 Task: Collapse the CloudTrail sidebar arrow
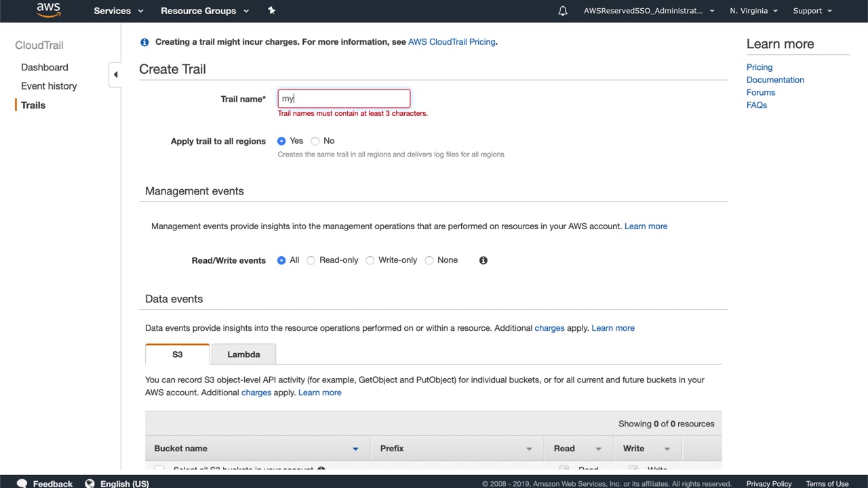pos(115,75)
